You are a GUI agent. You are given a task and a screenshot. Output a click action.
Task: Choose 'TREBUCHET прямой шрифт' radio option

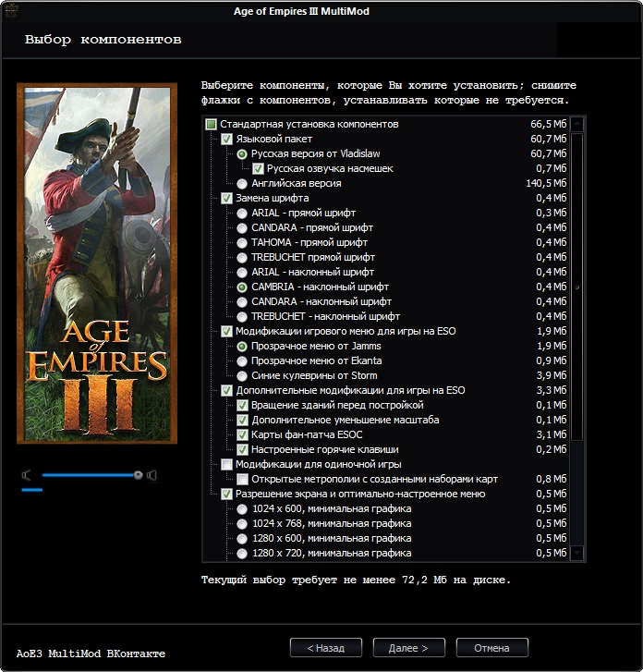(x=242, y=258)
